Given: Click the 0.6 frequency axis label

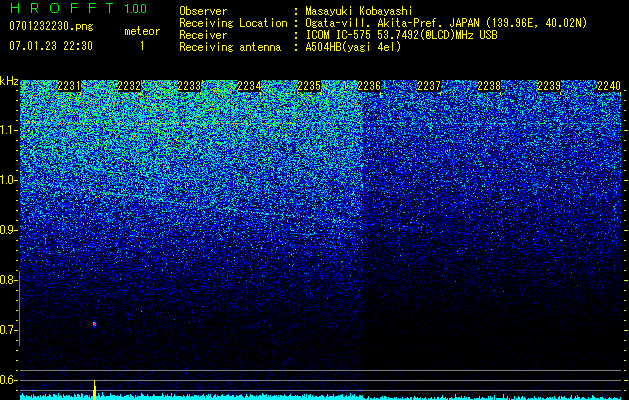Looking at the screenshot, I should point(7,380).
